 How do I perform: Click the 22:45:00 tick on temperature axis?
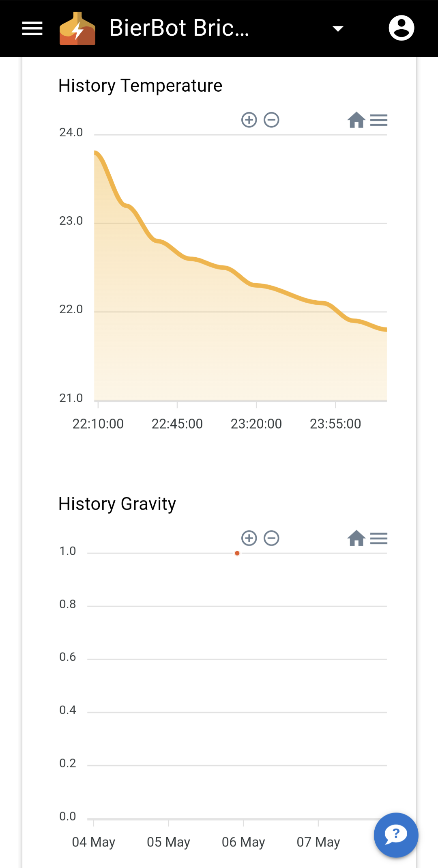(x=177, y=424)
